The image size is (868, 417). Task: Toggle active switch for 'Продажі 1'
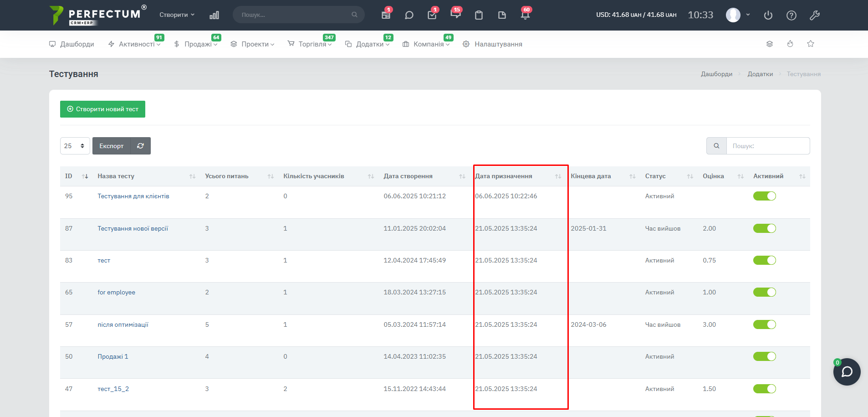pos(764,356)
